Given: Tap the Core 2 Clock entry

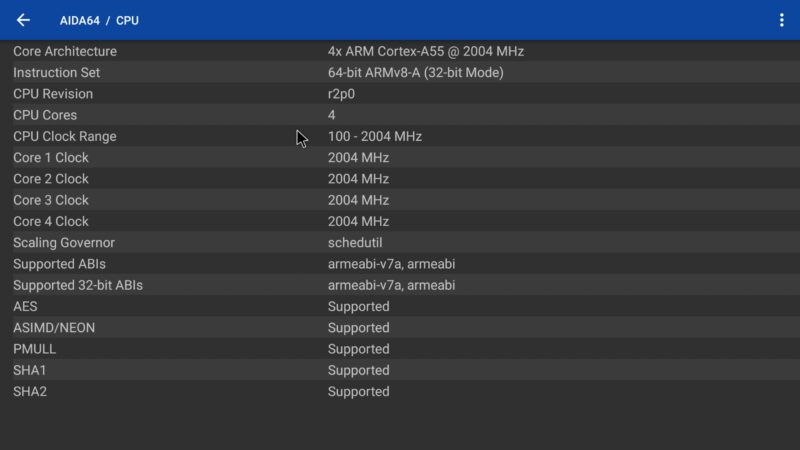Looking at the screenshot, I should [x=400, y=179].
